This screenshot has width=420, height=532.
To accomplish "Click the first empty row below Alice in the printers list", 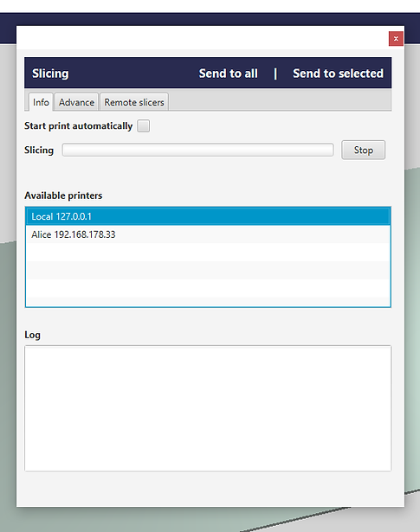I will [x=208, y=252].
